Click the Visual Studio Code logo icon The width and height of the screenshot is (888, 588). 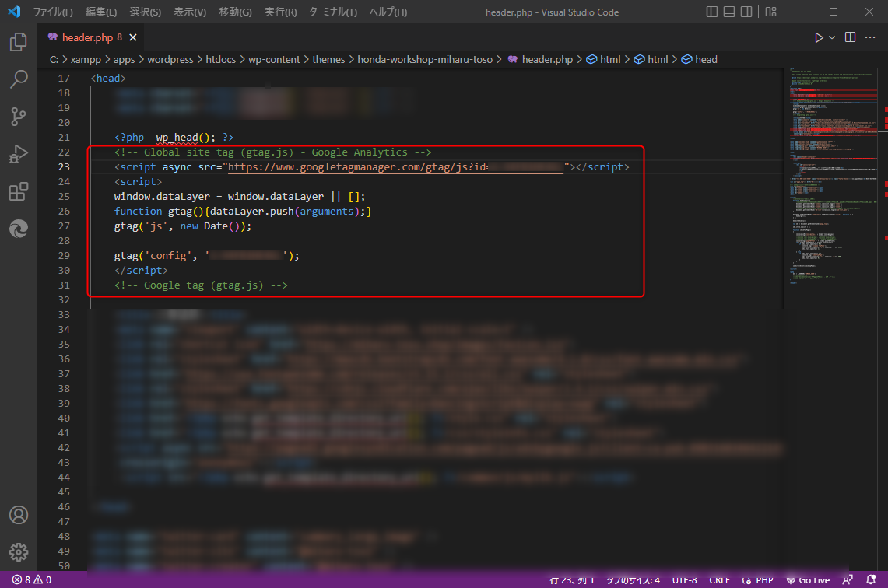[x=14, y=12]
